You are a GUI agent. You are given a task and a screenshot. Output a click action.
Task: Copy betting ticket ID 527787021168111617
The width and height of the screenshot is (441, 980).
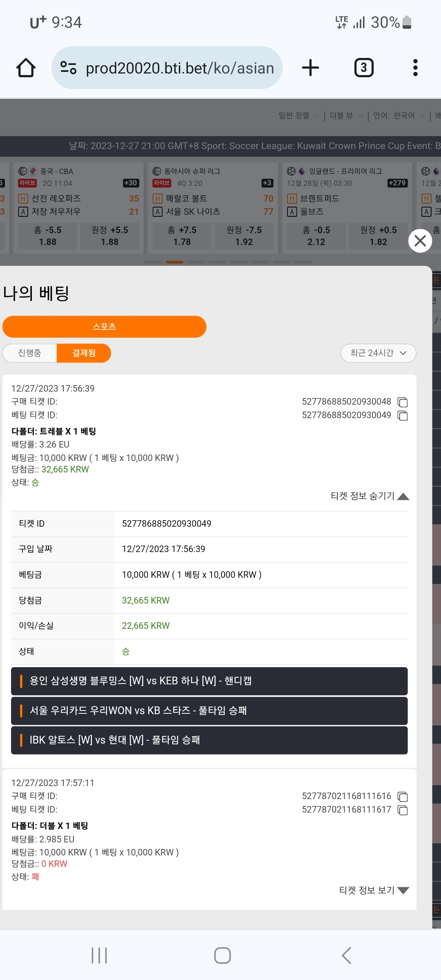pos(403,810)
